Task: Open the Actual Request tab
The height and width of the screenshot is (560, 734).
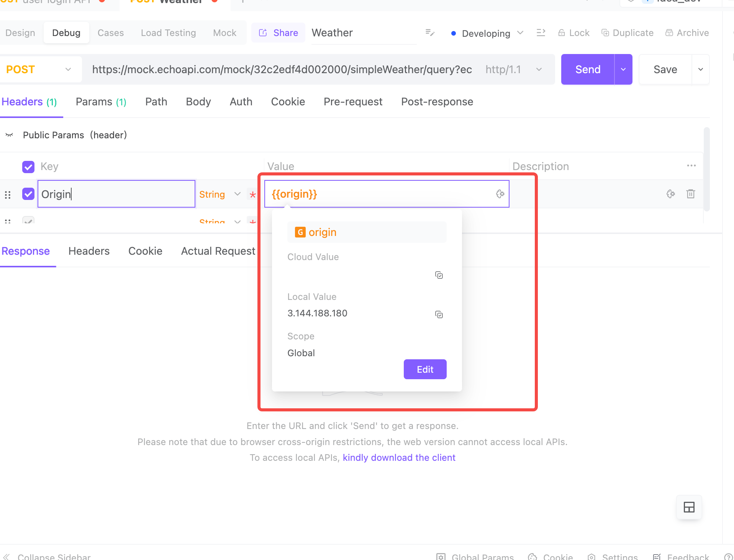Action: click(218, 251)
